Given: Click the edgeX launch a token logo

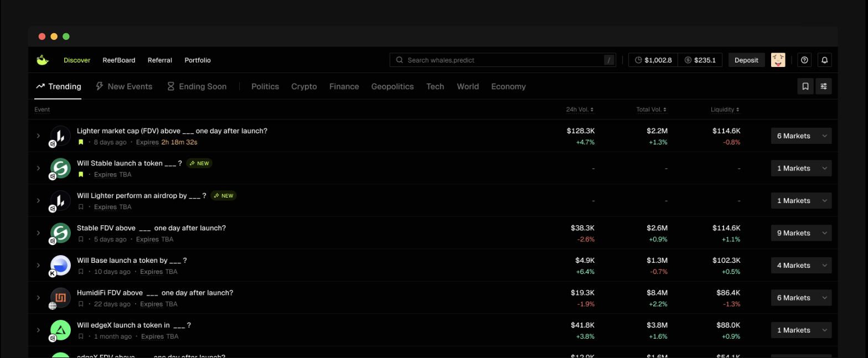Looking at the screenshot, I should [x=60, y=330].
